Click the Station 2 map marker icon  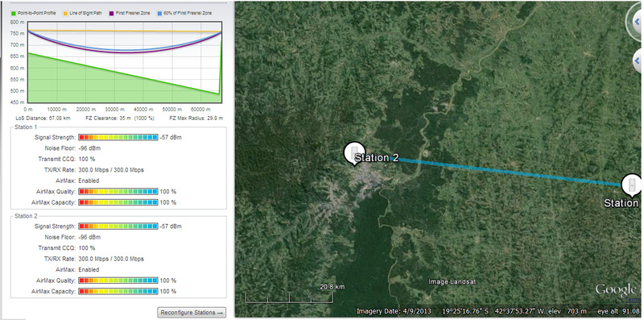click(x=354, y=153)
